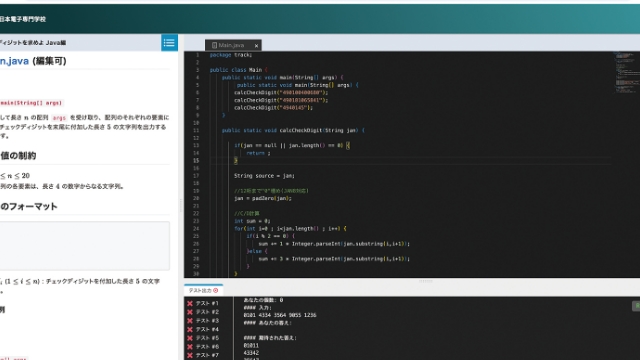
Task: Place cursor on line 1 package track
Action: [231, 55]
